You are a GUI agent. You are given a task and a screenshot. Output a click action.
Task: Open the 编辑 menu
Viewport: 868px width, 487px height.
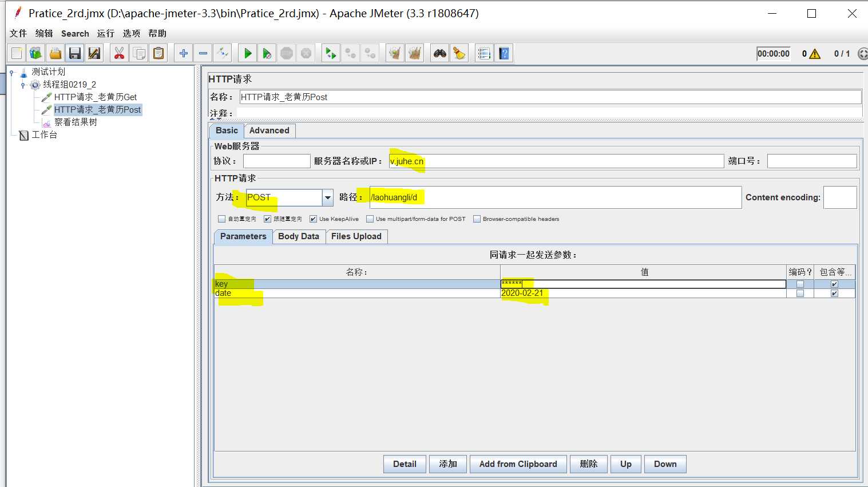[x=44, y=33]
